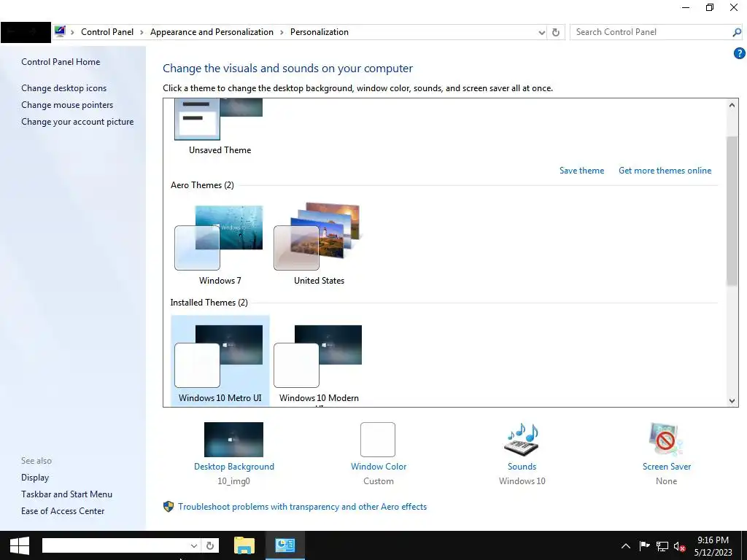The image size is (747, 560).
Task: Open Control Panel Home link
Action: tap(61, 62)
